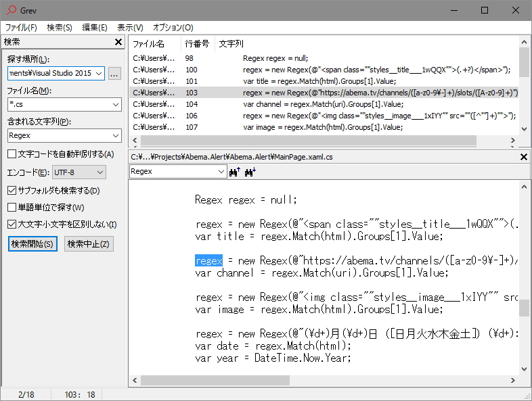532x401 pixels.
Task: Click the 検索開始(S) start search button
Action: (32, 244)
